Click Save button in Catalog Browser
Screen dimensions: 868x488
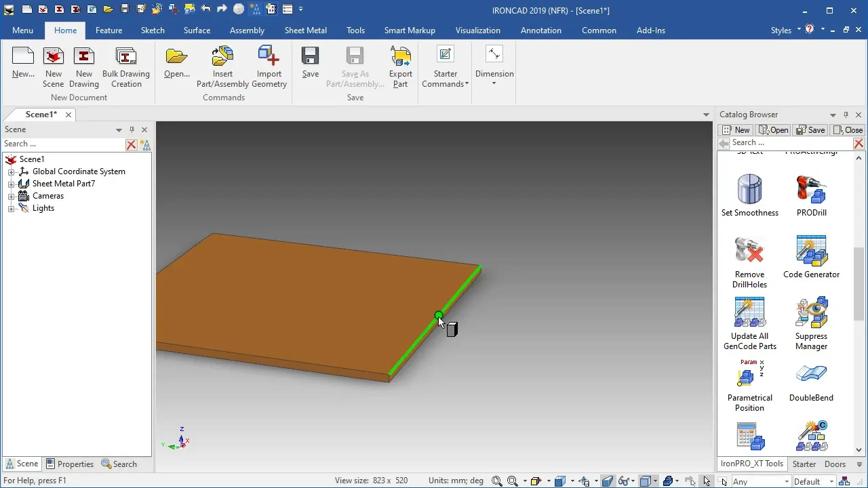[810, 130]
